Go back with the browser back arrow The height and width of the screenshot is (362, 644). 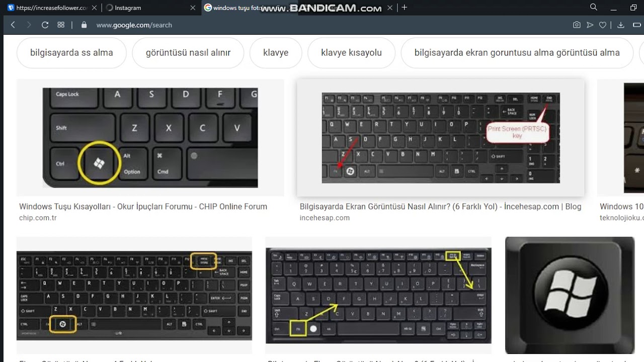pos(13,25)
